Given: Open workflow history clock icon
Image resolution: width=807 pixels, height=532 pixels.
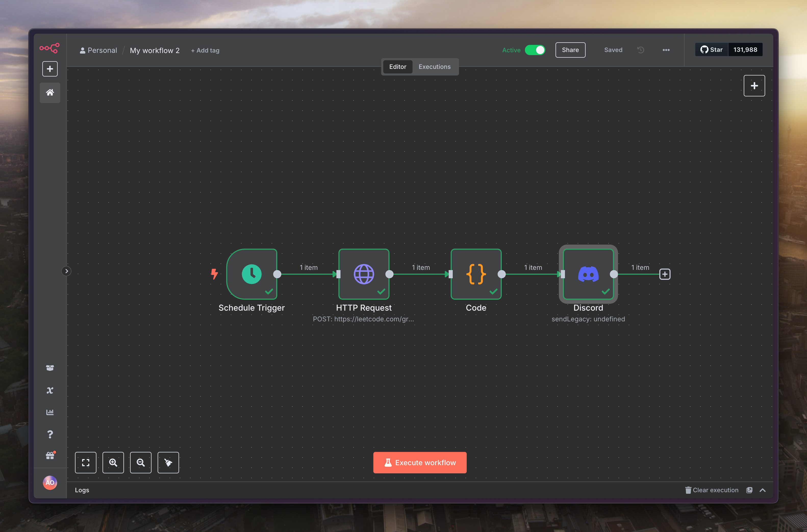Looking at the screenshot, I should click(640, 50).
